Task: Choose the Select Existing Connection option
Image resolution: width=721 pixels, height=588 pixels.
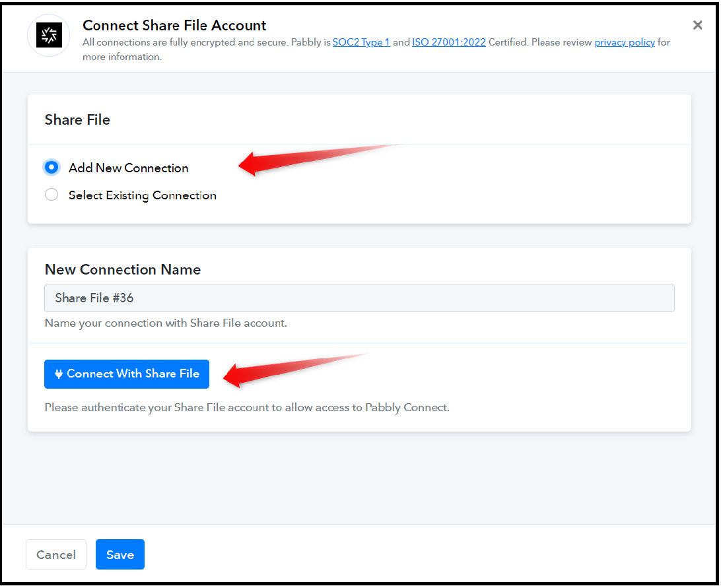Action: pos(51,195)
